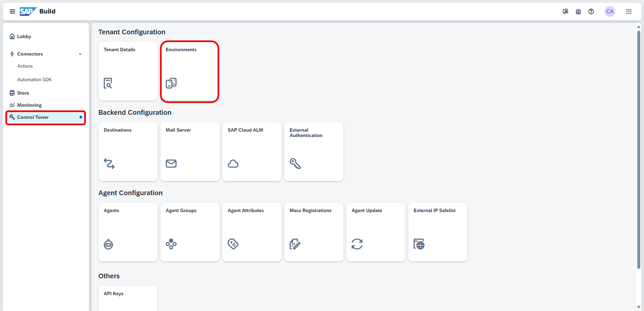Viewport: 644px width, 311px height.
Task: Click the Agent Configuration heading
Action: 131,193
